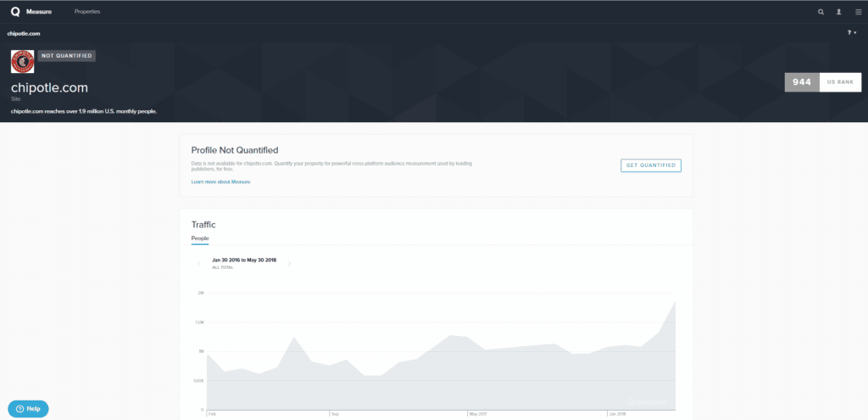
Task: Open the hamburger menu icon
Action: coord(857,12)
